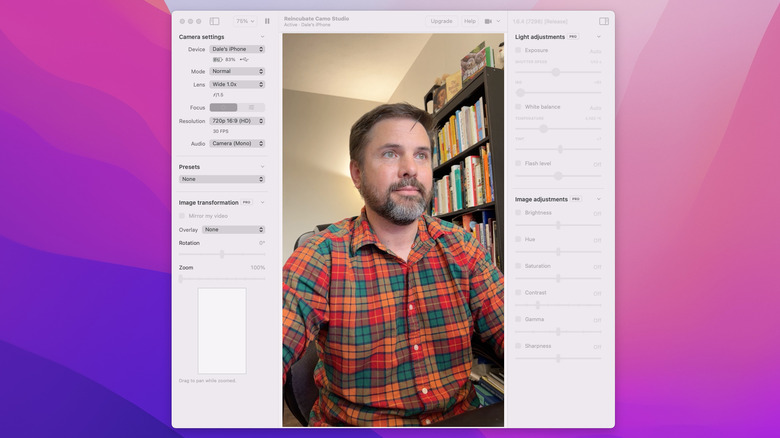Click the PRO badge beside Image adjustments
Viewport: 780px width, 438px height.
pyautogui.click(x=576, y=199)
